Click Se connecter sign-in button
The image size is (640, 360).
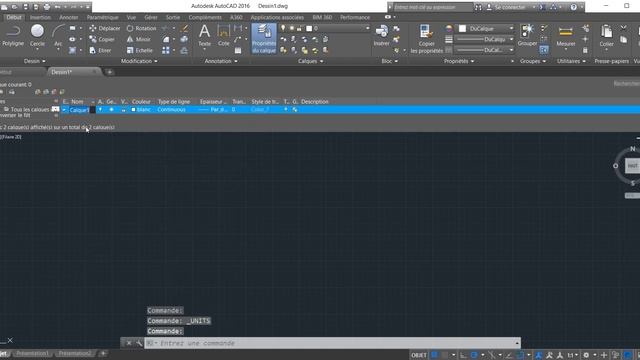click(x=510, y=7)
